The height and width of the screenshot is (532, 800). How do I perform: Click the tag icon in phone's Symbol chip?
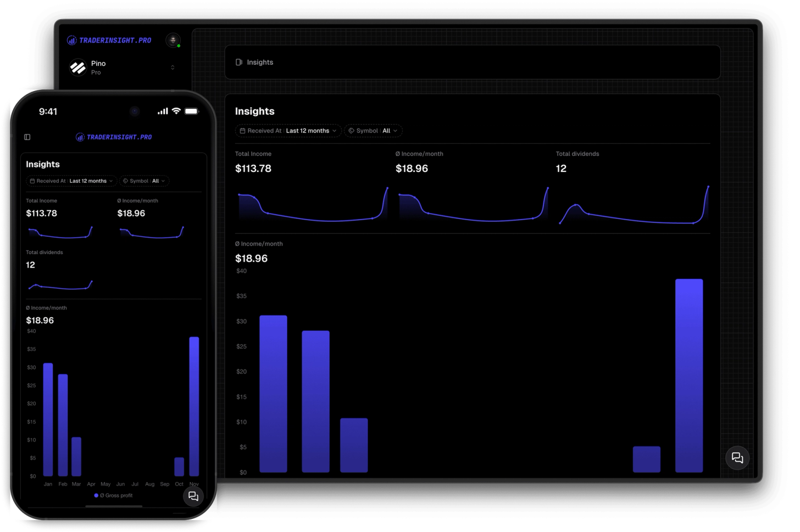pyautogui.click(x=125, y=181)
